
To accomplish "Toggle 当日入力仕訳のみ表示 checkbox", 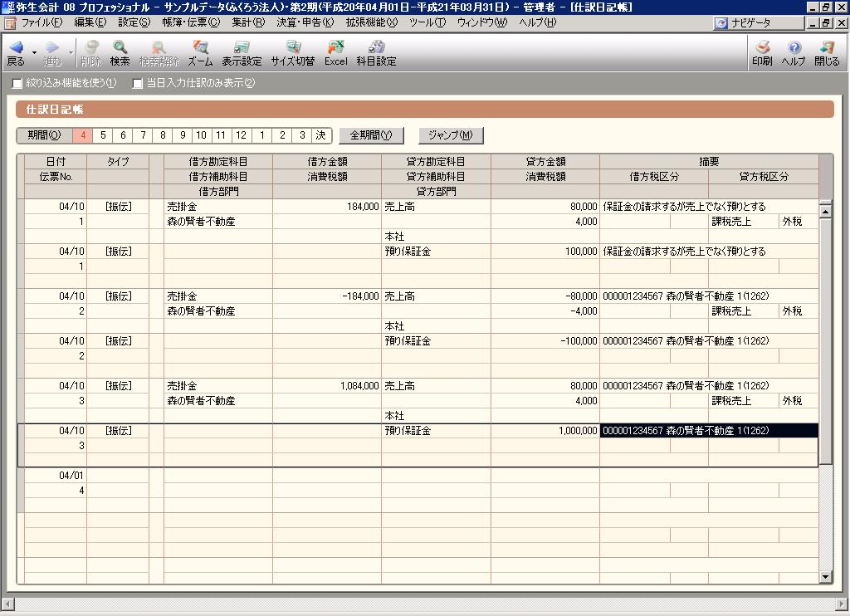I will pyautogui.click(x=138, y=84).
